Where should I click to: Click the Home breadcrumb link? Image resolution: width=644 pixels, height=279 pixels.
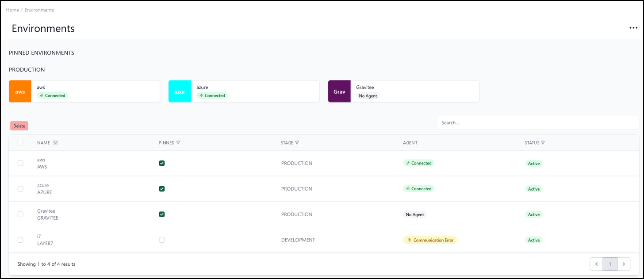[x=12, y=10]
